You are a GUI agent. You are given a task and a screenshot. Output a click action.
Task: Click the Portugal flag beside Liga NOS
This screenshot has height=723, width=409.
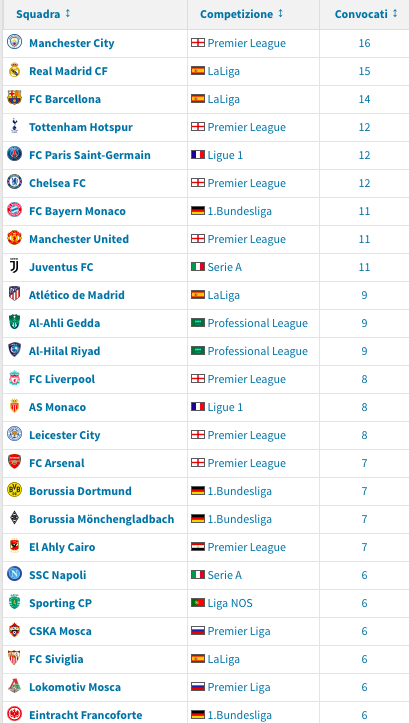click(x=198, y=603)
